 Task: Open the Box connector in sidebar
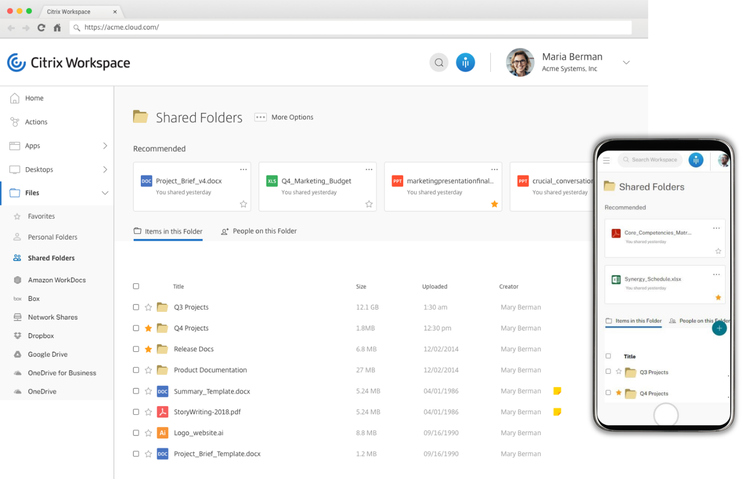click(33, 299)
